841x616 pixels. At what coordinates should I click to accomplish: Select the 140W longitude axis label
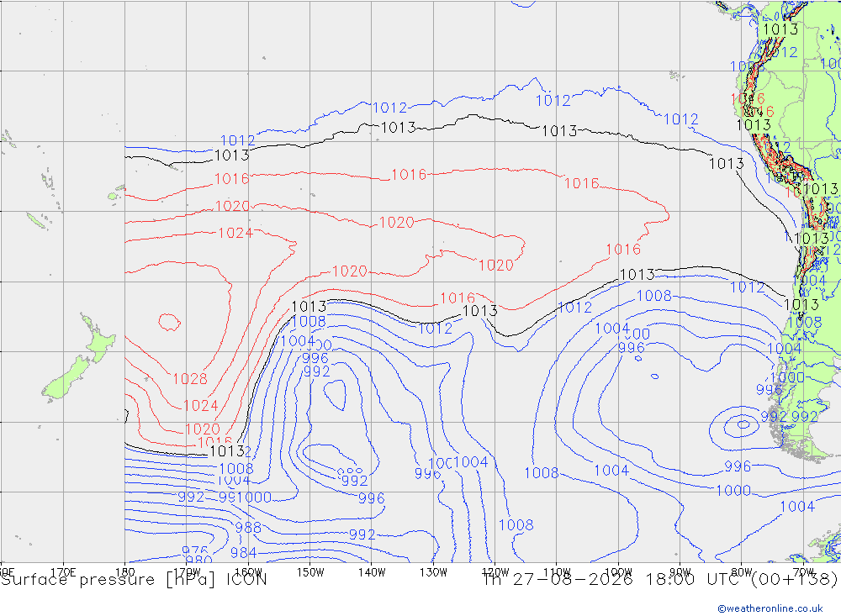(x=372, y=572)
